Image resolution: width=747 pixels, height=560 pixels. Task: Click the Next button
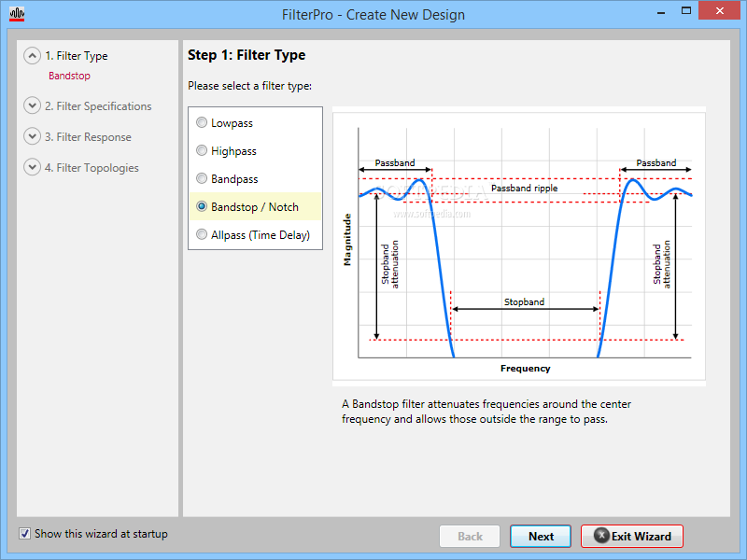click(541, 536)
